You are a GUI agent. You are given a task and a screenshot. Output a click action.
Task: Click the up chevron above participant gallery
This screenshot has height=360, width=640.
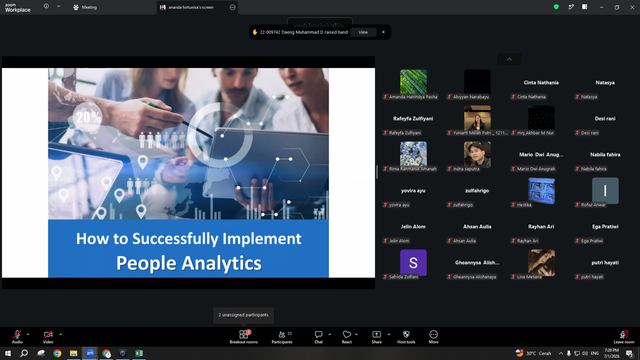(x=509, y=59)
